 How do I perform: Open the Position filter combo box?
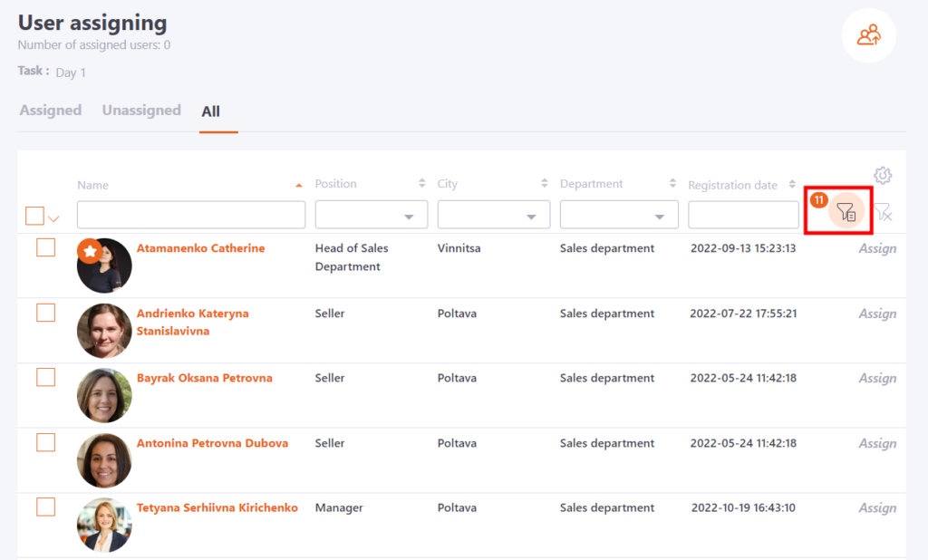(x=371, y=214)
